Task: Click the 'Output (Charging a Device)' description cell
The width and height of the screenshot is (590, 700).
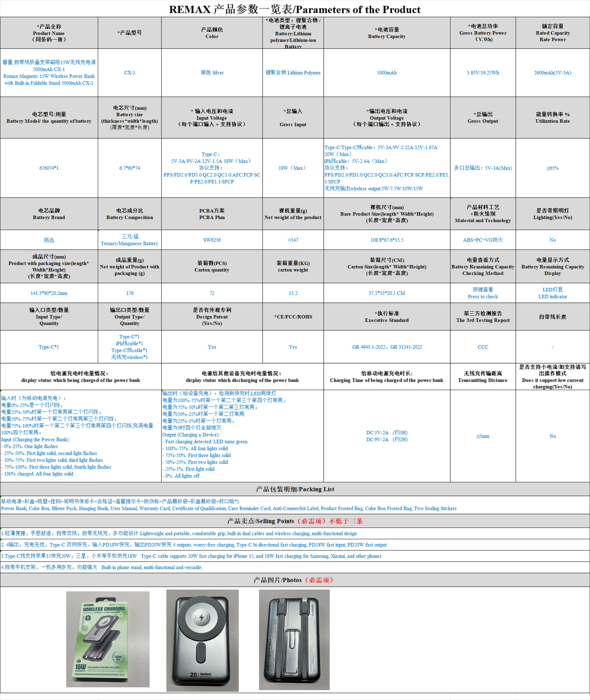Action: [242, 436]
